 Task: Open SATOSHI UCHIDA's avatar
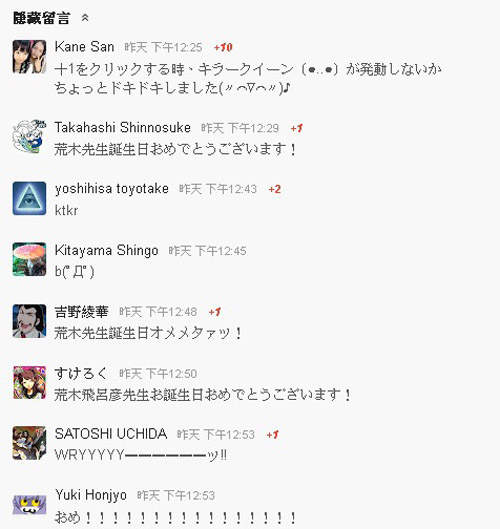pos(29,443)
